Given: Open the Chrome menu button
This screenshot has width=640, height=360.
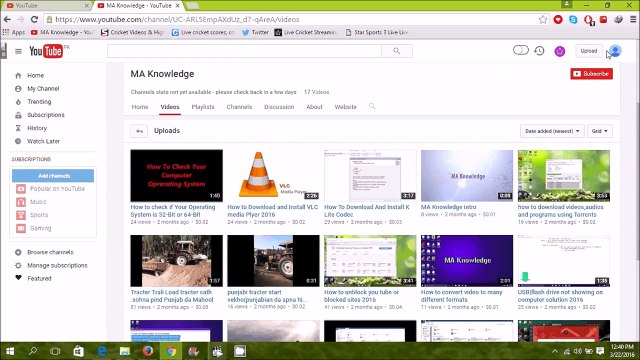Looking at the screenshot, I should click(x=633, y=19).
